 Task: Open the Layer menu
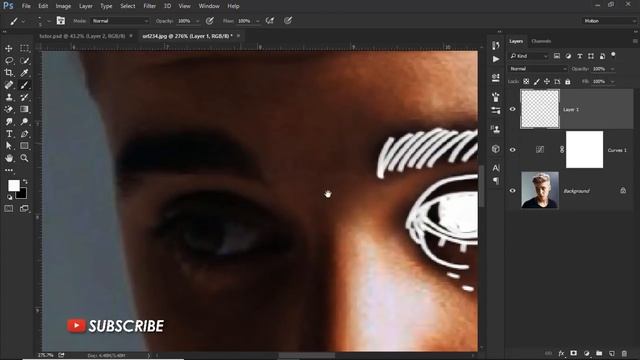(86, 6)
